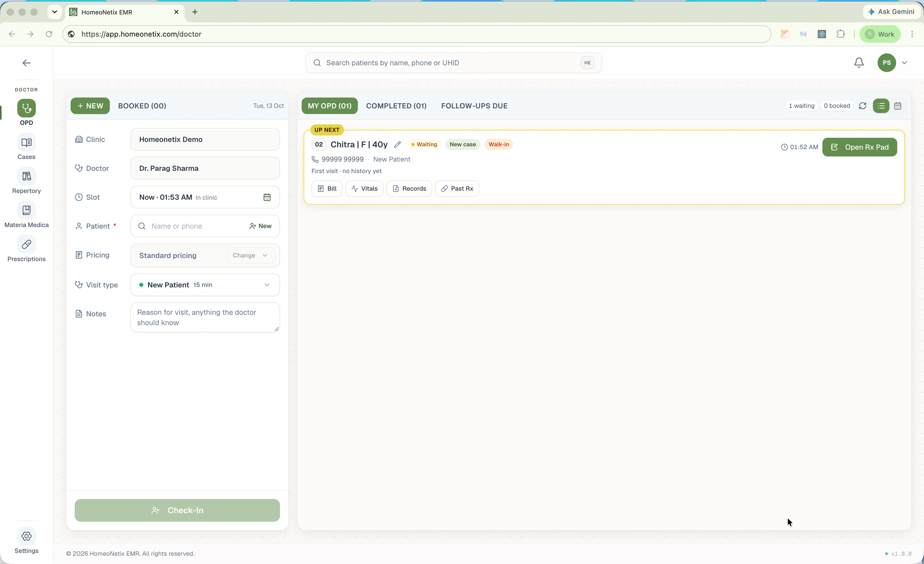
Task: Expand the Visit type New Patient dropdown
Action: (205, 285)
